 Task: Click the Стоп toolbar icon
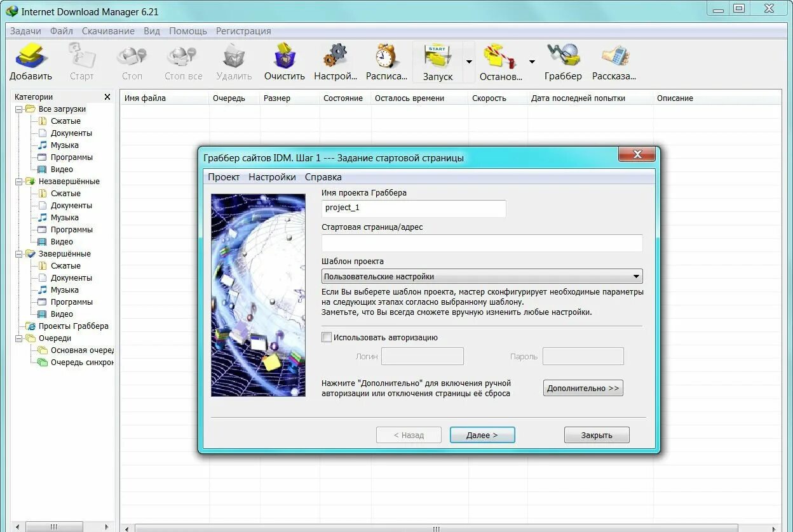pyautogui.click(x=132, y=56)
